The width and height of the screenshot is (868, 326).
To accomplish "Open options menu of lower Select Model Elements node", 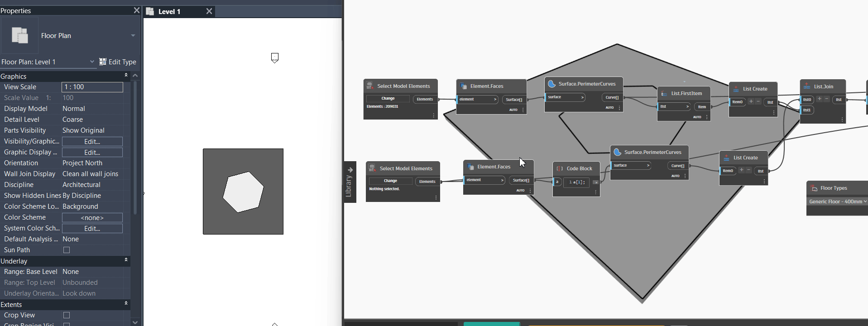I will click(x=436, y=198).
